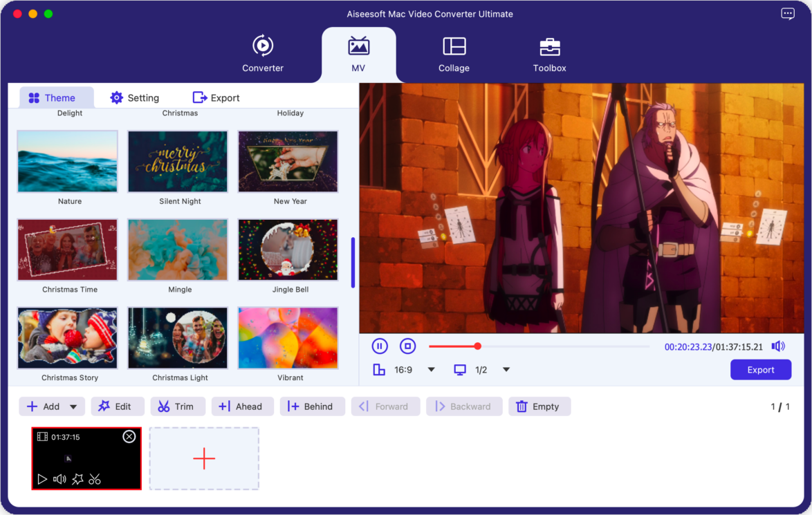Screen dimensions: 812x515
Task: Mute the preview volume speaker icon
Action: [778, 346]
